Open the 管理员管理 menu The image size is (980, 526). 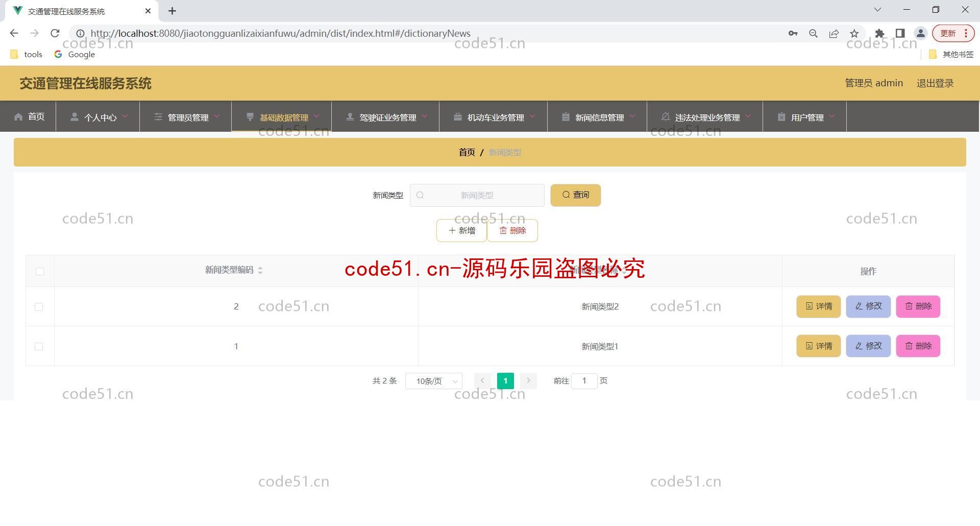(x=186, y=116)
